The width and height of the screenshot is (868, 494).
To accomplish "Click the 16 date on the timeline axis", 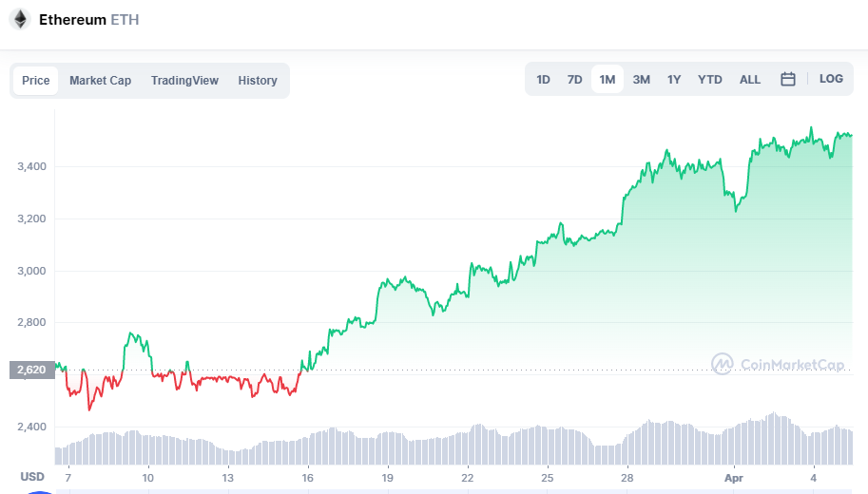I will point(307,477).
